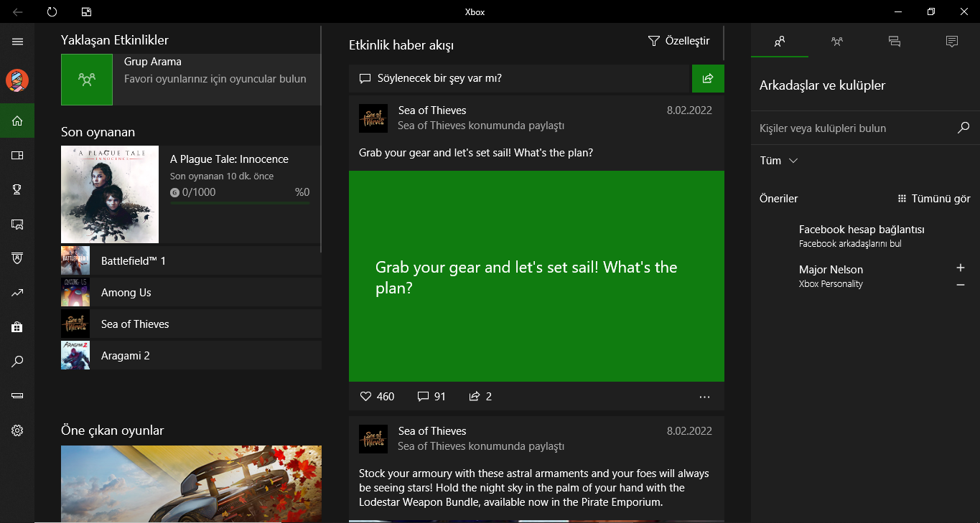Open the Özelleştir feed filter
This screenshot has width=980, height=523.
pyautogui.click(x=678, y=41)
